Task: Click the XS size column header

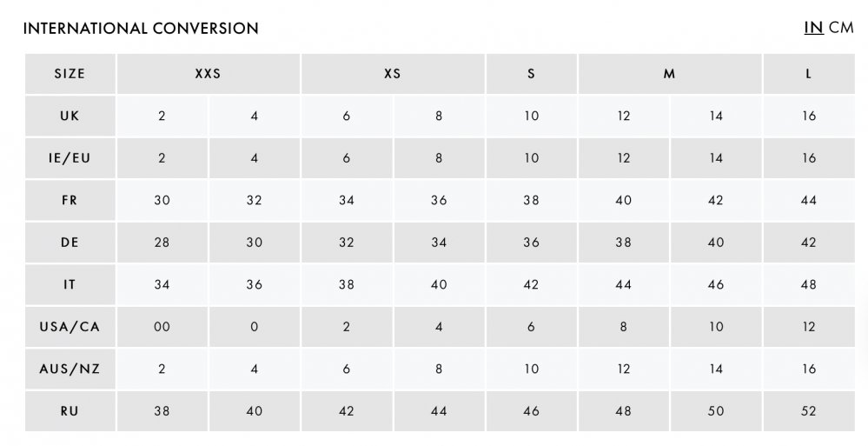Action: [393, 74]
